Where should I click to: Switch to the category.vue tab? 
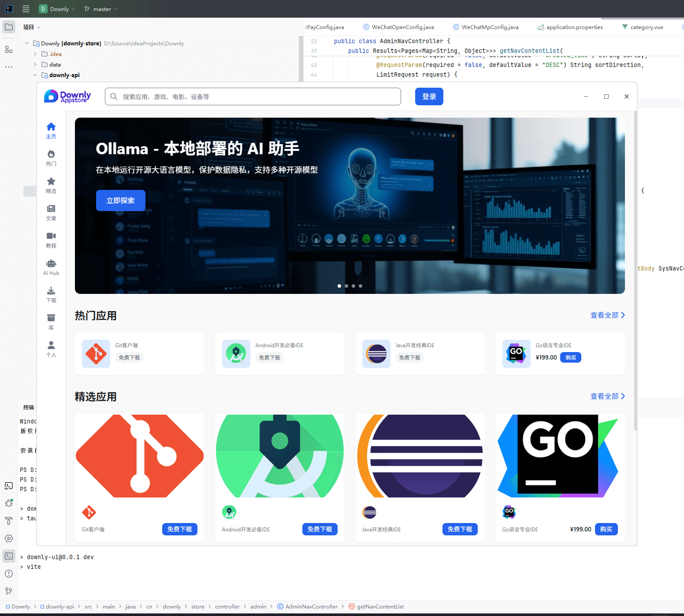pos(643,27)
